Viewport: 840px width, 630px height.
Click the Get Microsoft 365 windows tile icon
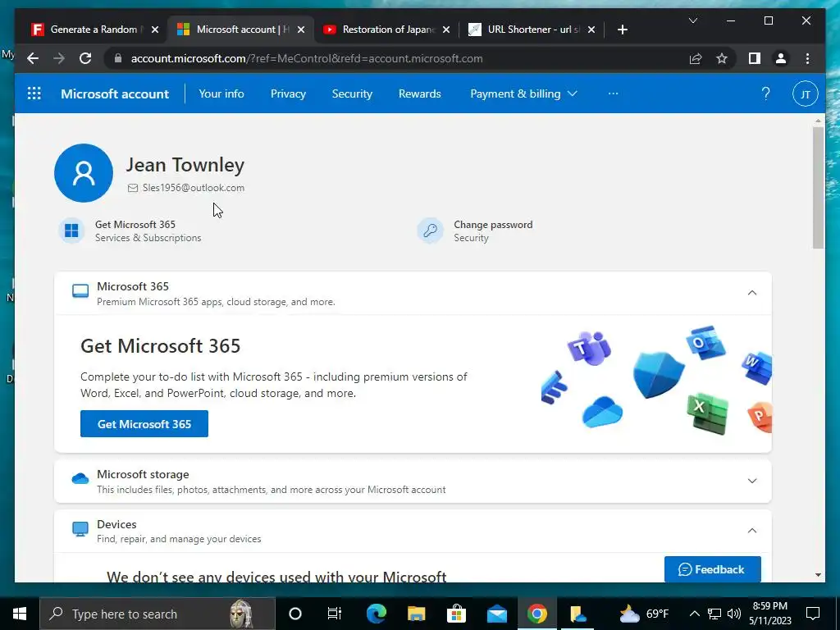click(x=71, y=231)
